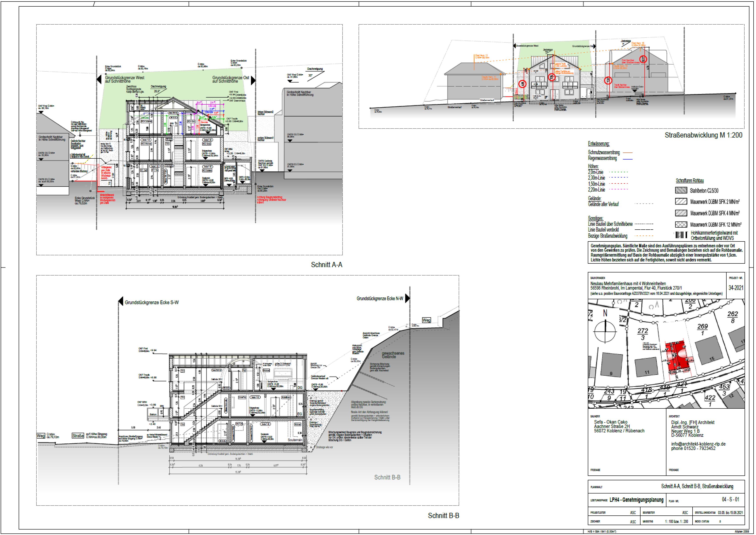Click 'Grundstückgrenze Ecke N-W' label
756x535 pixels.
point(380,298)
